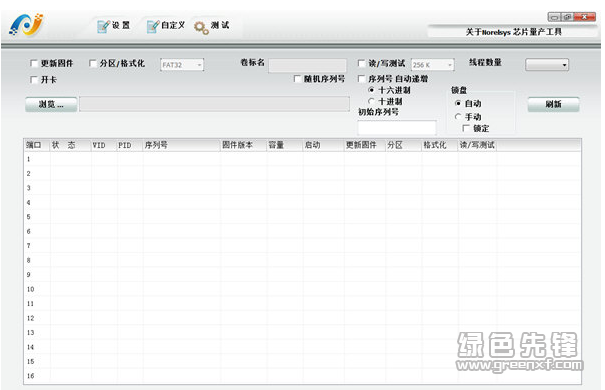
Task: Minimize the application window
Action: click(x=554, y=17)
